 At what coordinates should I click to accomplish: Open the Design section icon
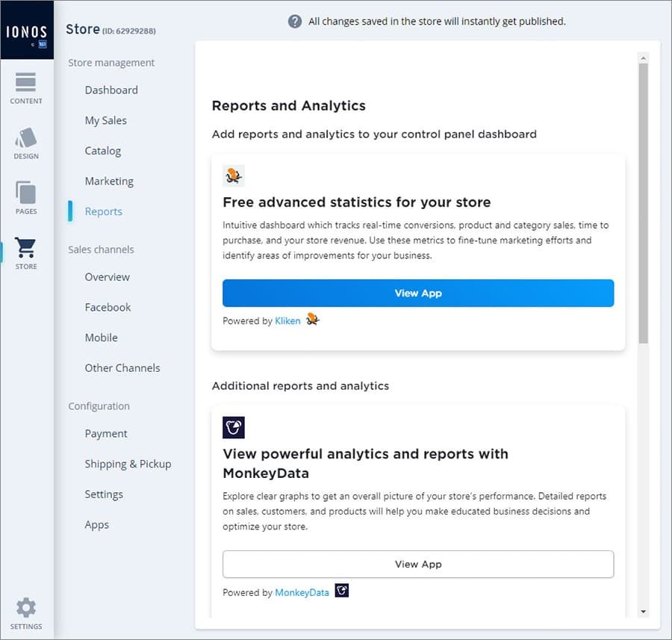[25, 137]
